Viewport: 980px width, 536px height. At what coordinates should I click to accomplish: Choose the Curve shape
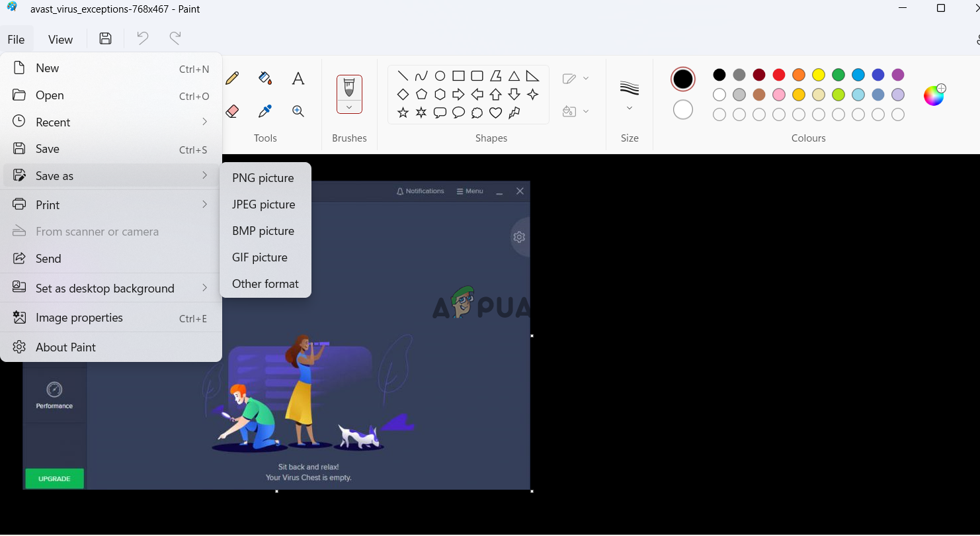[x=421, y=76]
